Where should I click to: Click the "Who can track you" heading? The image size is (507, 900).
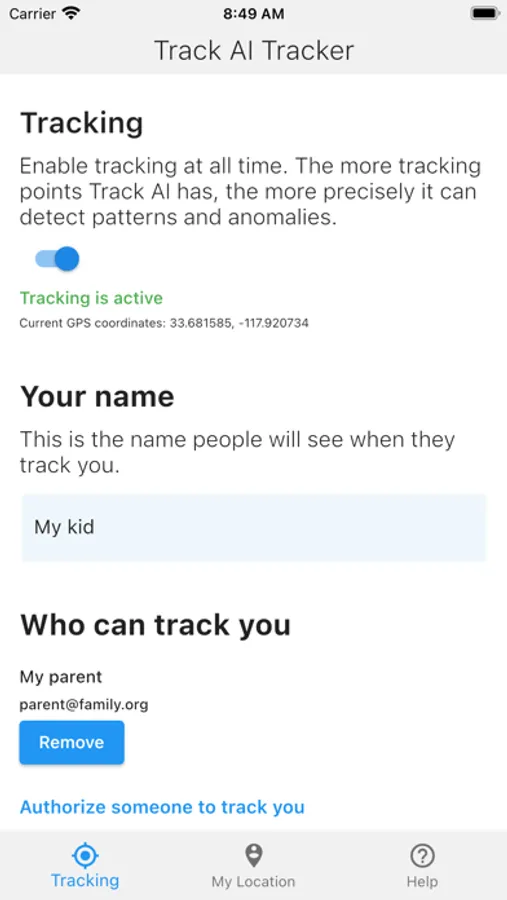156,625
